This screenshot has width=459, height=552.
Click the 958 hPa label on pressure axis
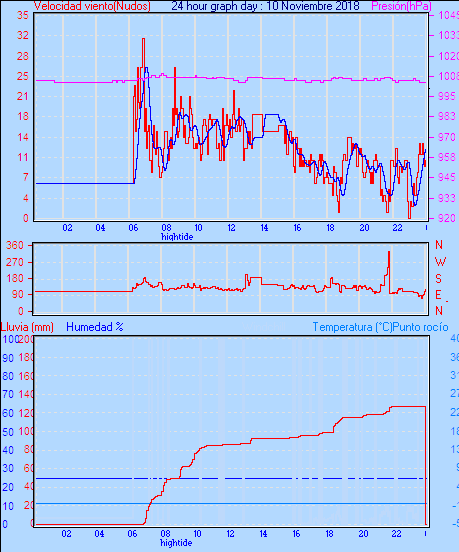coord(448,157)
